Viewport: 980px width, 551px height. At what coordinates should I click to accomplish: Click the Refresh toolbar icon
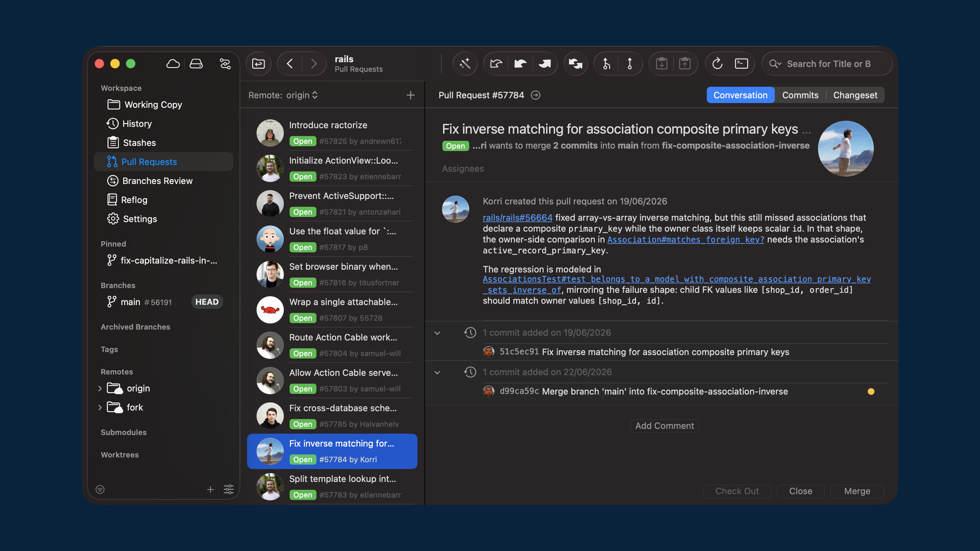[717, 64]
